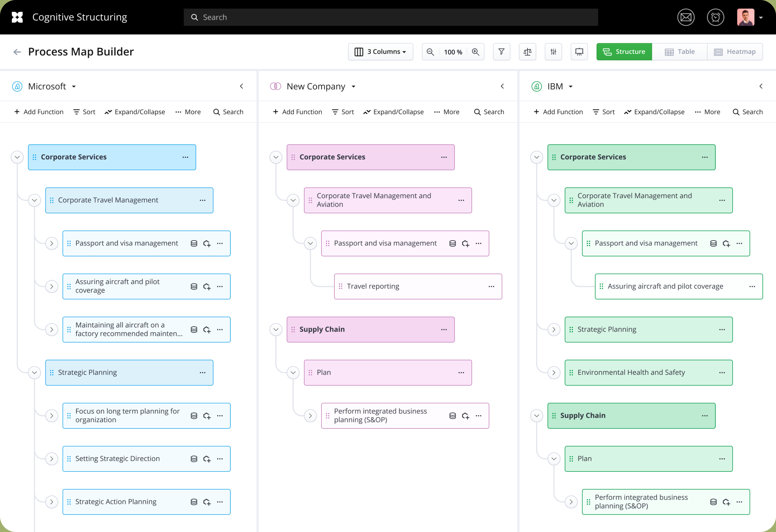Screen dimensions: 776x532
Task: Click Search in New Company column
Action: (489, 112)
